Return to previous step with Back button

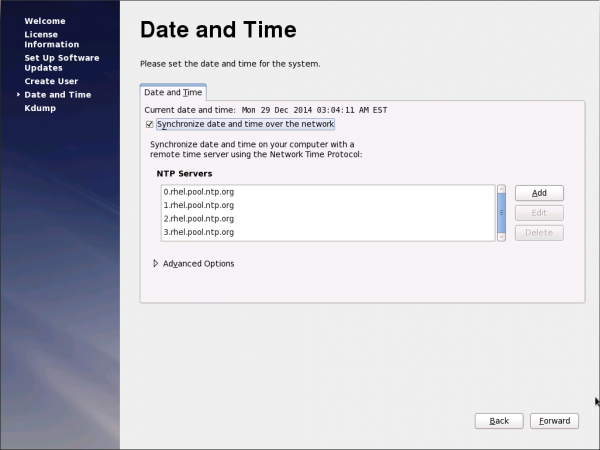click(x=499, y=421)
